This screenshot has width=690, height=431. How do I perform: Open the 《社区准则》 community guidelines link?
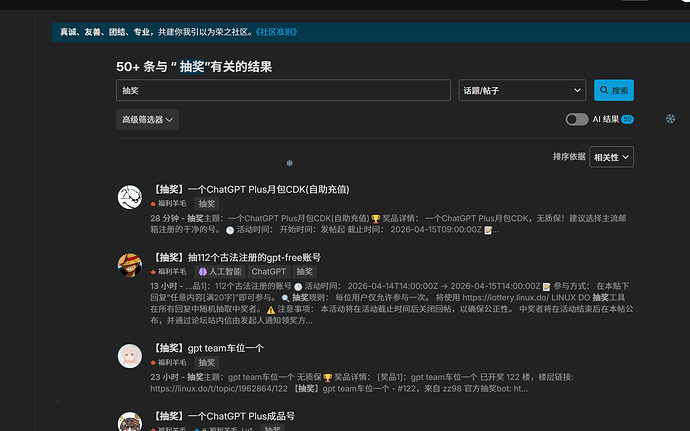(276, 32)
